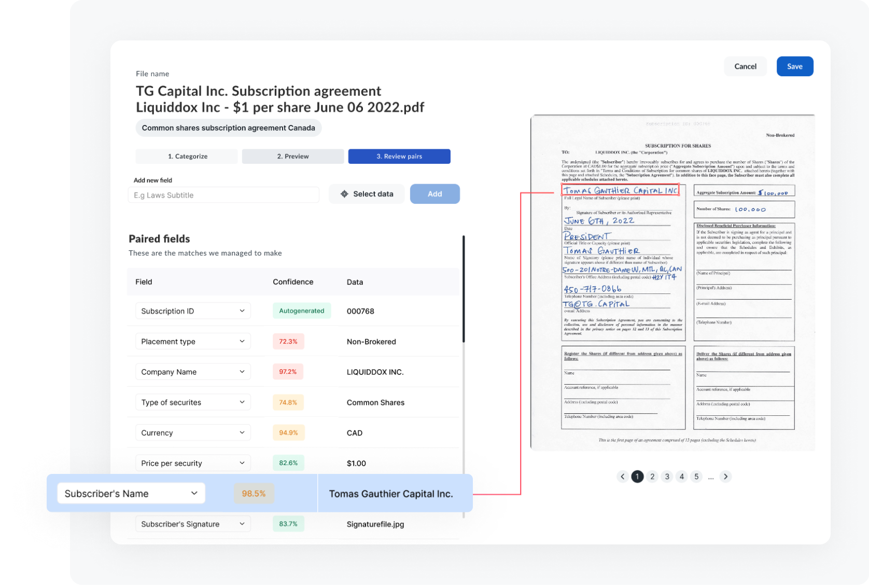Open the Price per security dropdown

tap(193, 463)
